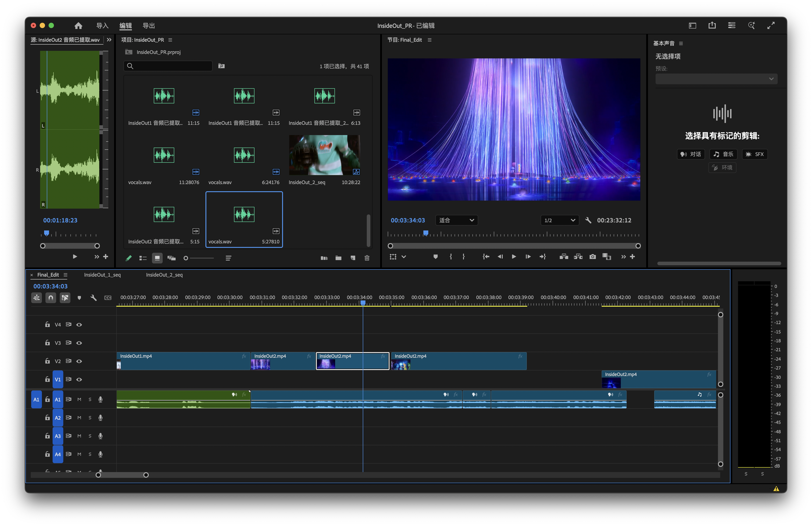
Task: Click Mark In bracket in program monitor
Action: click(451, 257)
